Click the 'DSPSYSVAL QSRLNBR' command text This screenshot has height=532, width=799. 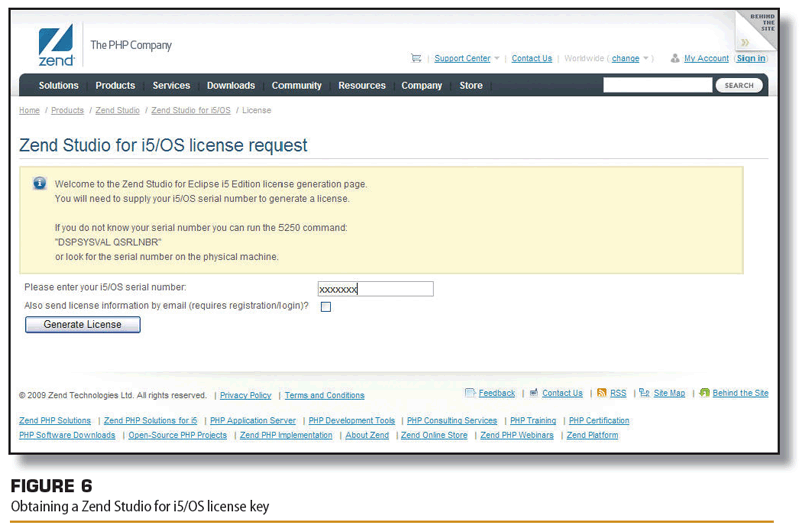point(108,242)
